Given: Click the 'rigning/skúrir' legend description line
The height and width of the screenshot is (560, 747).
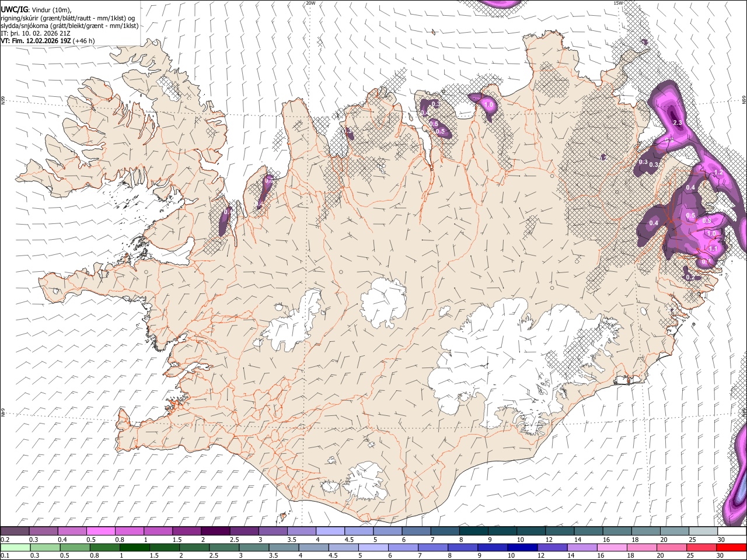Looking at the screenshot, I should pos(68,18).
